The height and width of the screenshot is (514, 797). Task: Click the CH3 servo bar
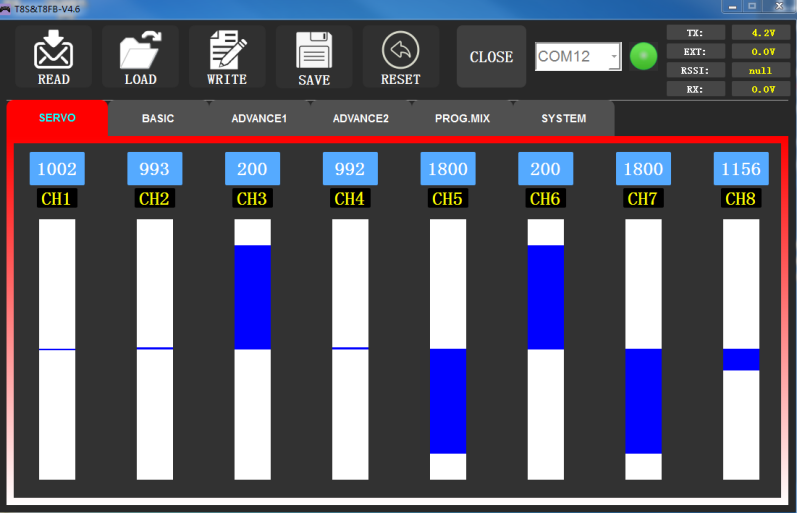click(x=252, y=349)
